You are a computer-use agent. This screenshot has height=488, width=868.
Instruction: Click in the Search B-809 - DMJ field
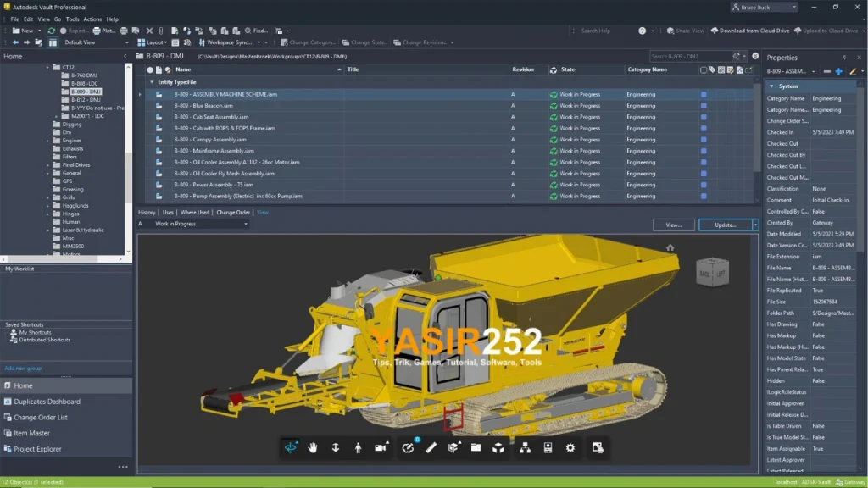pos(690,57)
